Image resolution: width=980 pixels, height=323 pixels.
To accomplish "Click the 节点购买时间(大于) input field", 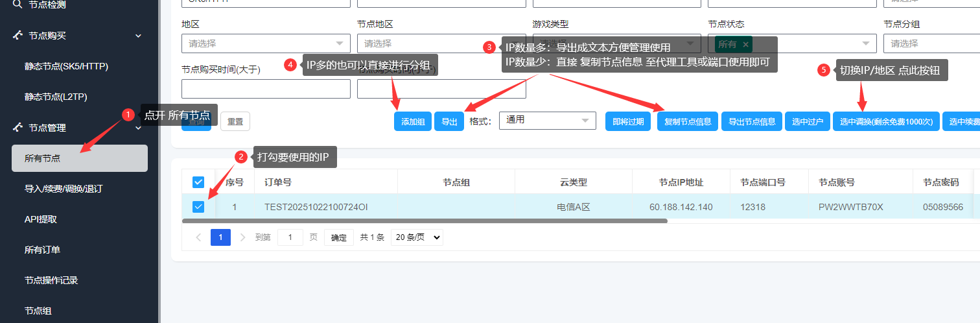I will point(266,89).
